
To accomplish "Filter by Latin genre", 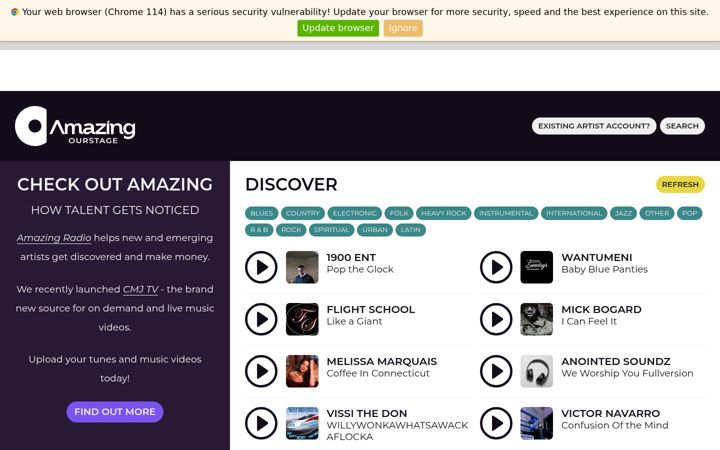I will tap(410, 230).
